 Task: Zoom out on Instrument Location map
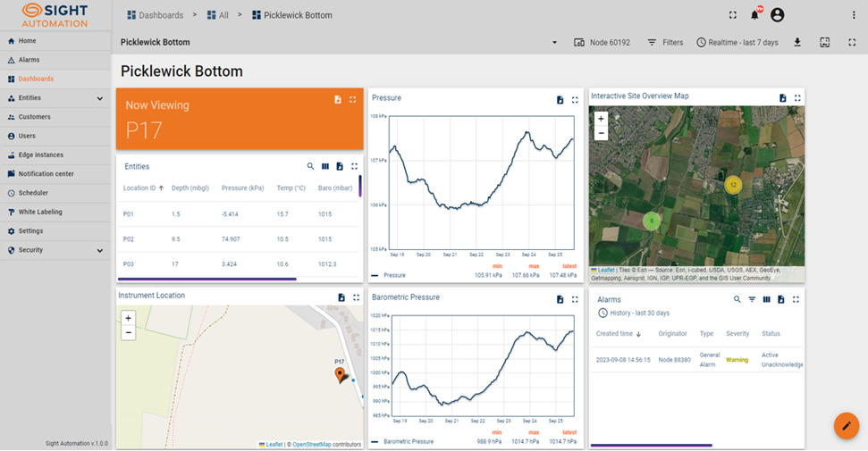click(x=128, y=332)
